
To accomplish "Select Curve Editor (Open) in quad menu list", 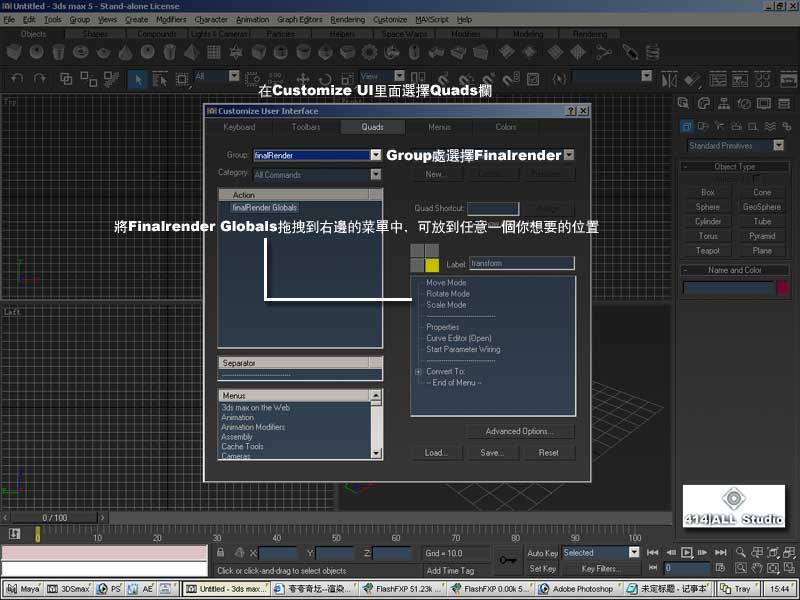I will 459,338.
